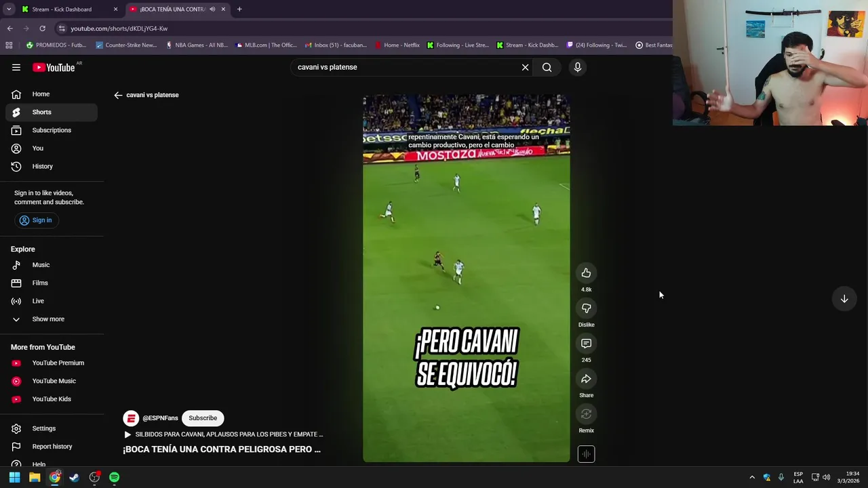This screenshot has width=868, height=488.
Task: Click the YouTube logo
Action: [x=54, y=67]
